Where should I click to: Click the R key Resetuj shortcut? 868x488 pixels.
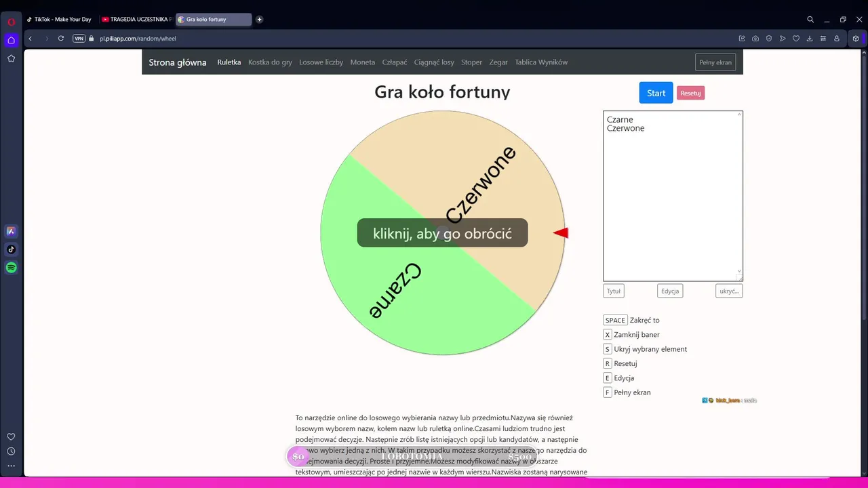click(608, 363)
